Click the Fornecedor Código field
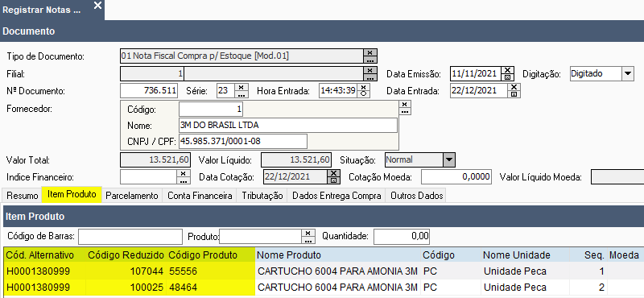Image resolution: width=644 pixels, height=298 pixels. (x=211, y=110)
